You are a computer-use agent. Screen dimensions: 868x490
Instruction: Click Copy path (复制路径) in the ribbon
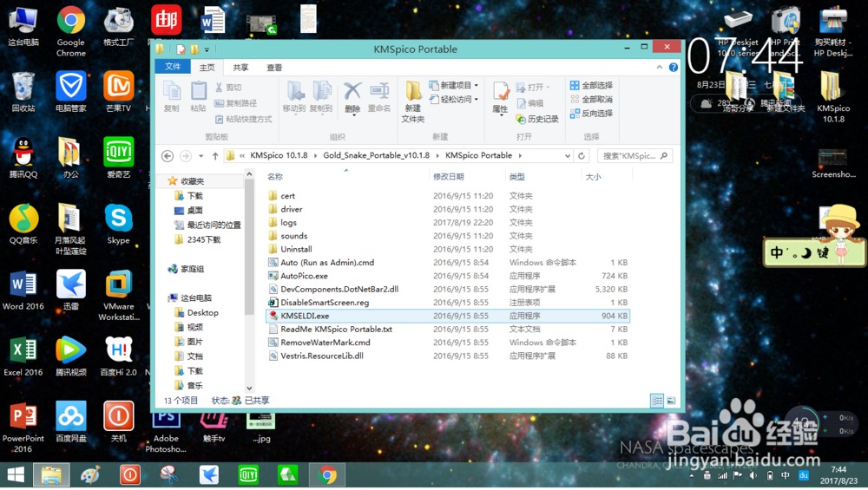[235, 103]
